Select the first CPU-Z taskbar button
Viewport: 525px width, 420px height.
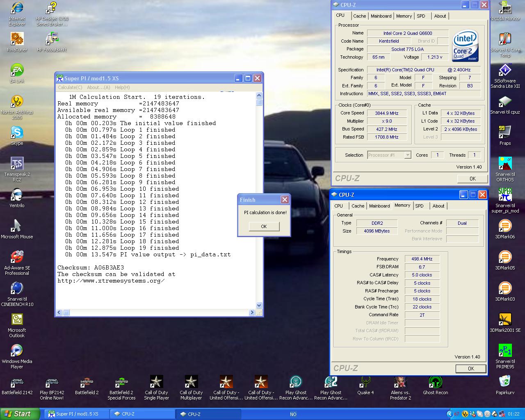(143, 414)
